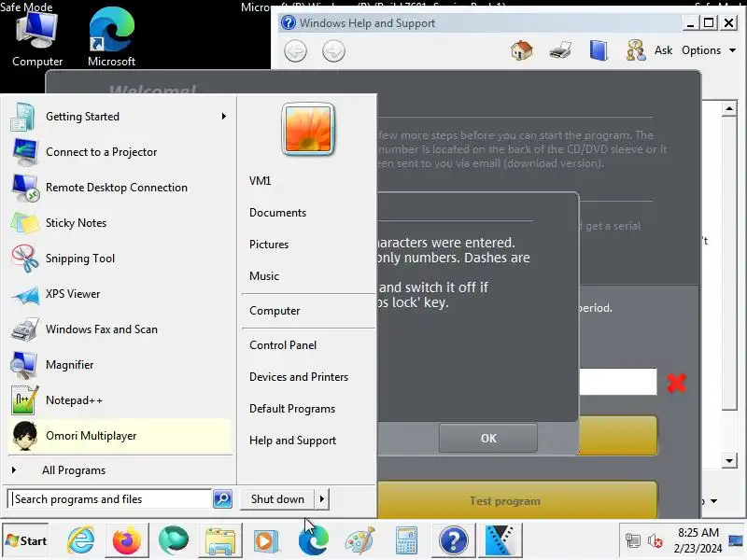Screen dimensions: 747x560
Task: Click the Connect to a Projector icon
Action: tap(25, 152)
